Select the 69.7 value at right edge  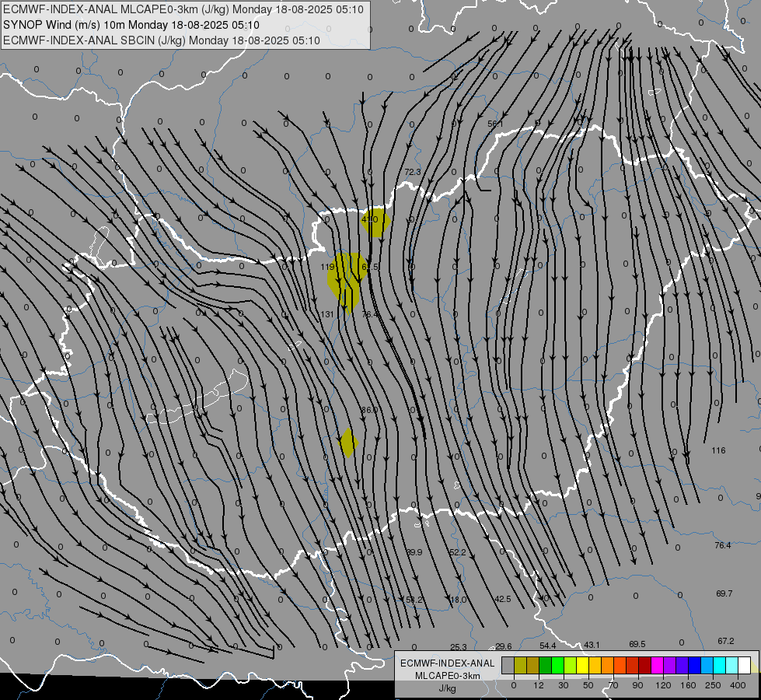point(724,593)
